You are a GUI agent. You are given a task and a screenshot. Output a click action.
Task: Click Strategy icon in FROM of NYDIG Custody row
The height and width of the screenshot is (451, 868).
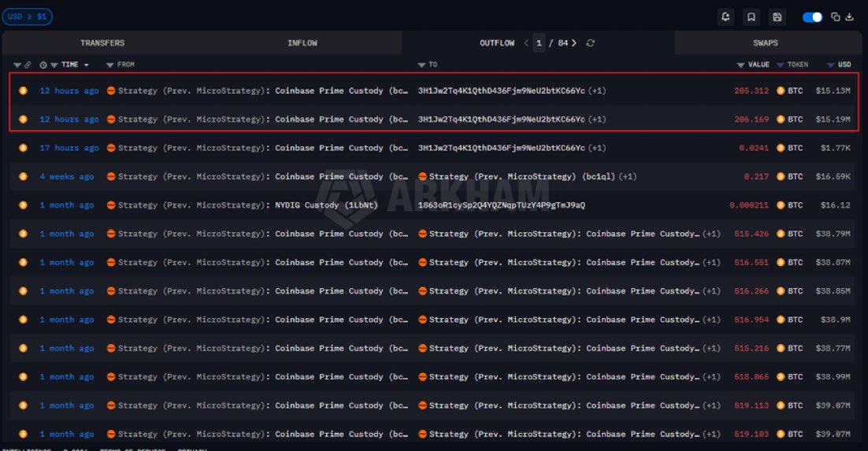111,205
